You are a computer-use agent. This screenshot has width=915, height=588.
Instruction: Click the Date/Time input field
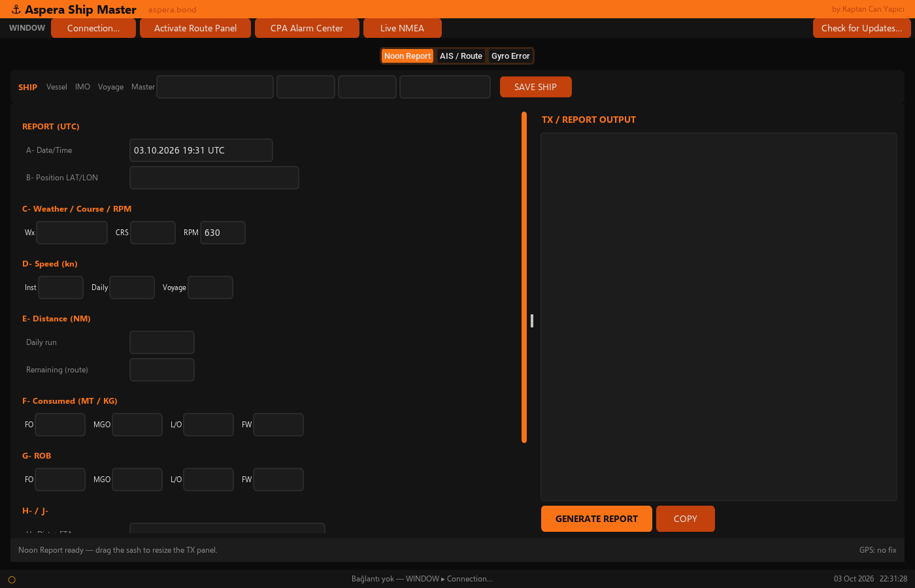(x=201, y=150)
